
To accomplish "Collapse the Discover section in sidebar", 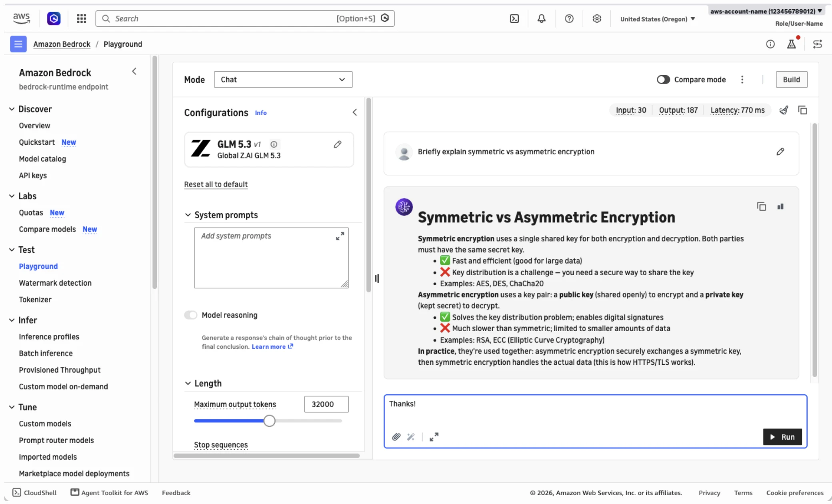I will tap(12, 109).
